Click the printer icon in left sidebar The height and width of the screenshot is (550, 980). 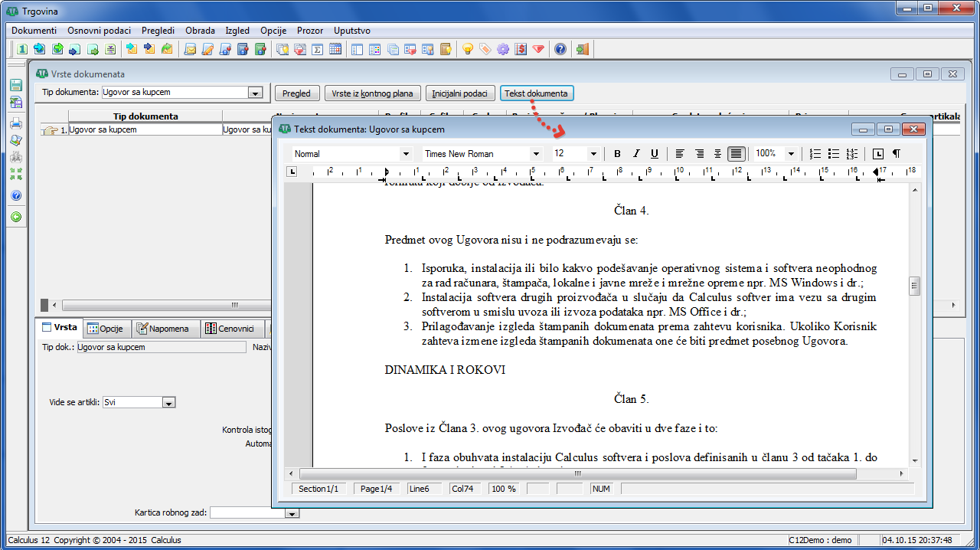[15, 123]
